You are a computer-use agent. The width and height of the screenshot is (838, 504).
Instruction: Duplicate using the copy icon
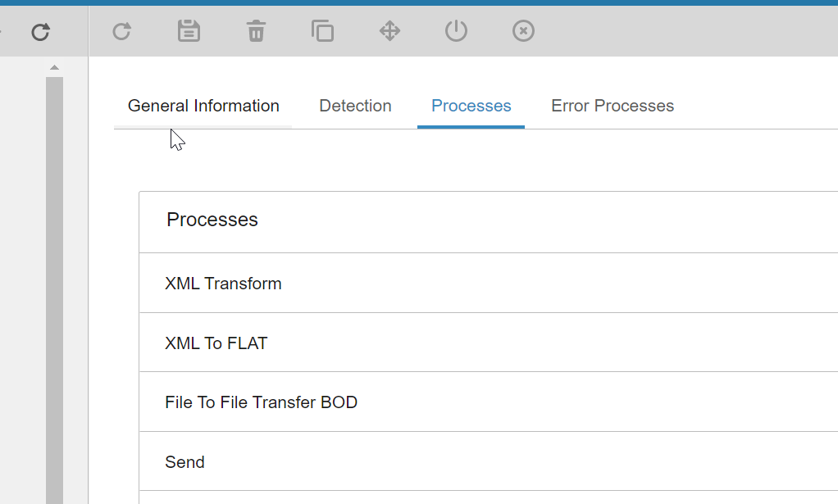pyautogui.click(x=322, y=31)
